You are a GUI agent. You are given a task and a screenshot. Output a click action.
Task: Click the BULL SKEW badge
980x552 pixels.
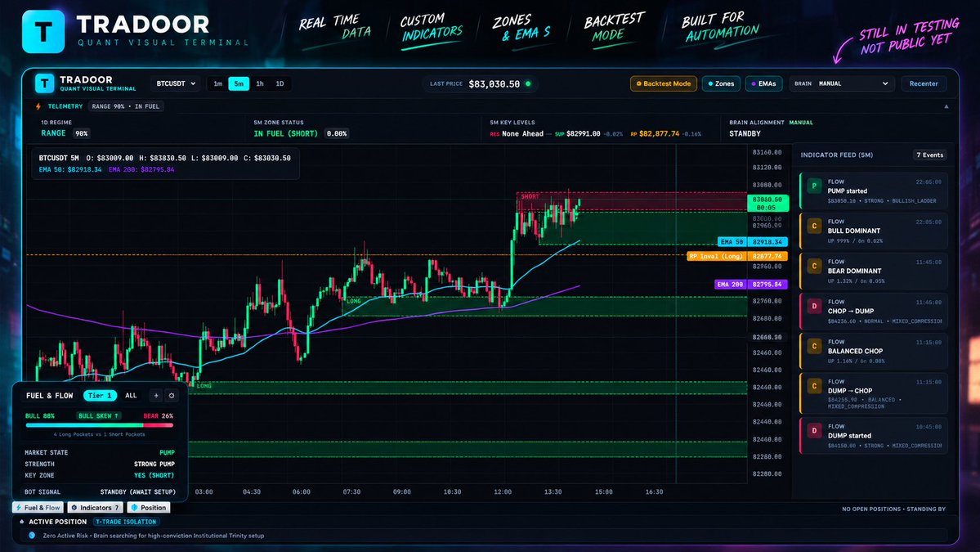98,415
